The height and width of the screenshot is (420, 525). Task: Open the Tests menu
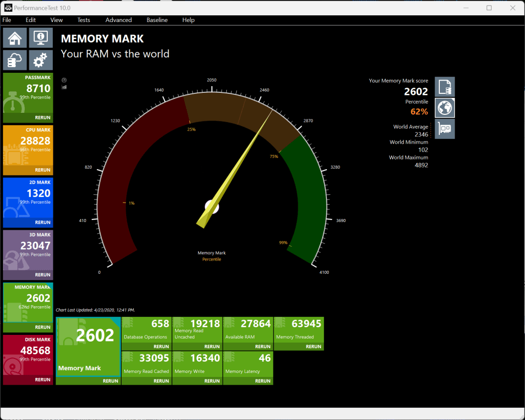[84, 20]
